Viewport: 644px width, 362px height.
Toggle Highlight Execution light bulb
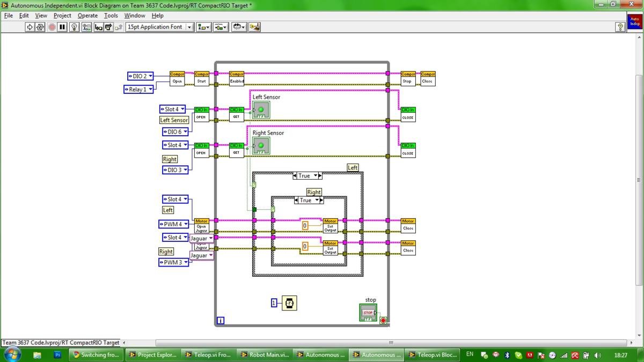pos(75,27)
